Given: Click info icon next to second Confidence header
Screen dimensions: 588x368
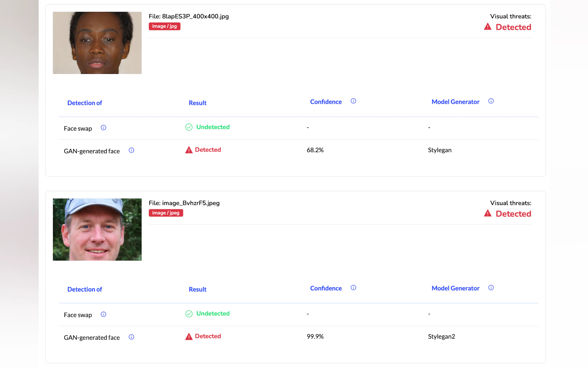Looking at the screenshot, I should [353, 288].
